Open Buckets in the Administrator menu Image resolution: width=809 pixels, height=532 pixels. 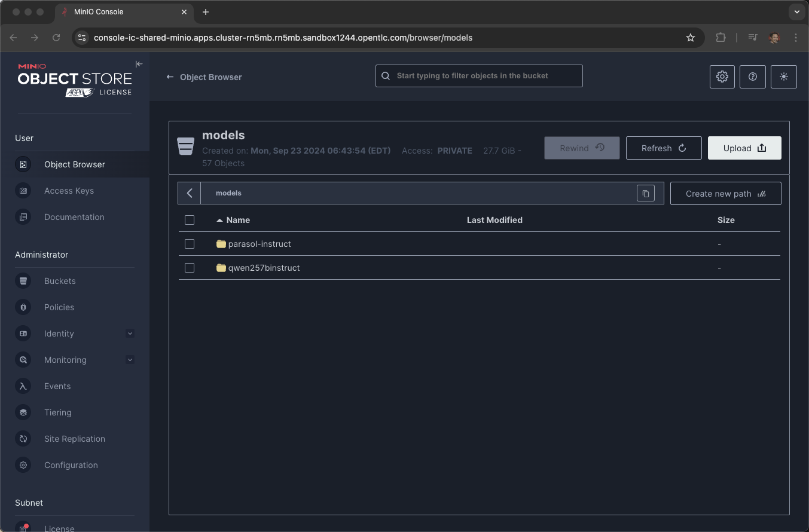pyautogui.click(x=60, y=281)
